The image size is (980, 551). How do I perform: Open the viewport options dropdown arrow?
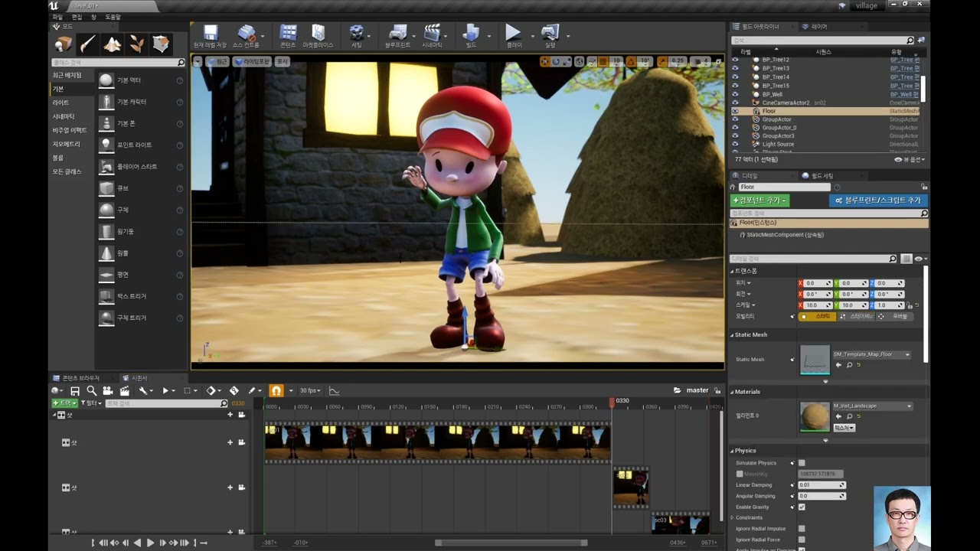[197, 61]
